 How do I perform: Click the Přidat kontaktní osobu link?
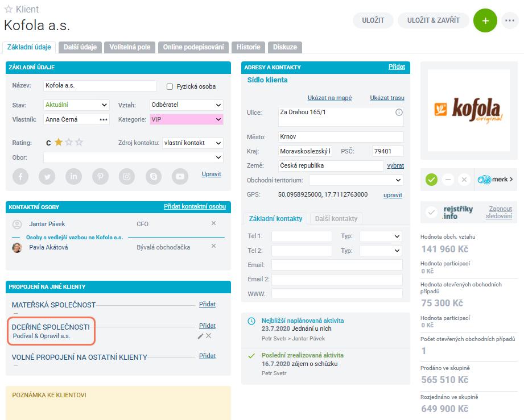(195, 206)
